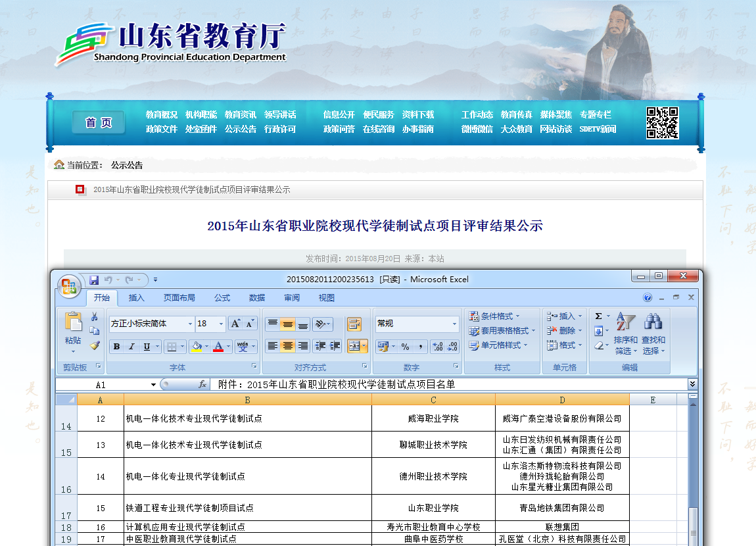This screenshot has width=756, height=546.
Task: Open the font name dropdown
Action: tap(190, 324)
